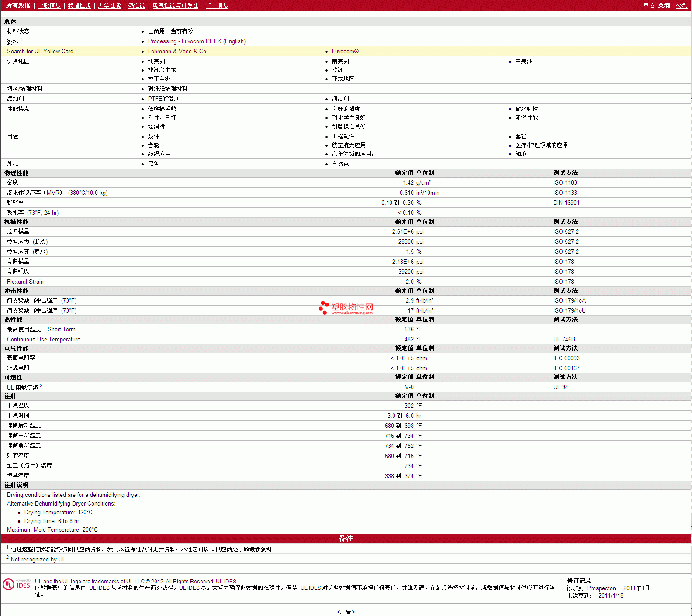Viewport: 692px width, 616px height.
Task: Click the 航空航天应用 use entry
Action: [x=349, y=145]
